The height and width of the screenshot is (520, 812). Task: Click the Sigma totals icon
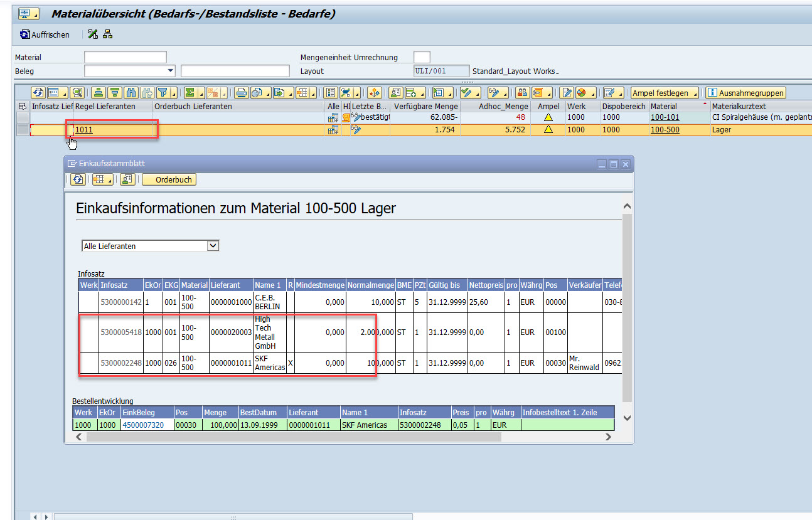point(190,93)
